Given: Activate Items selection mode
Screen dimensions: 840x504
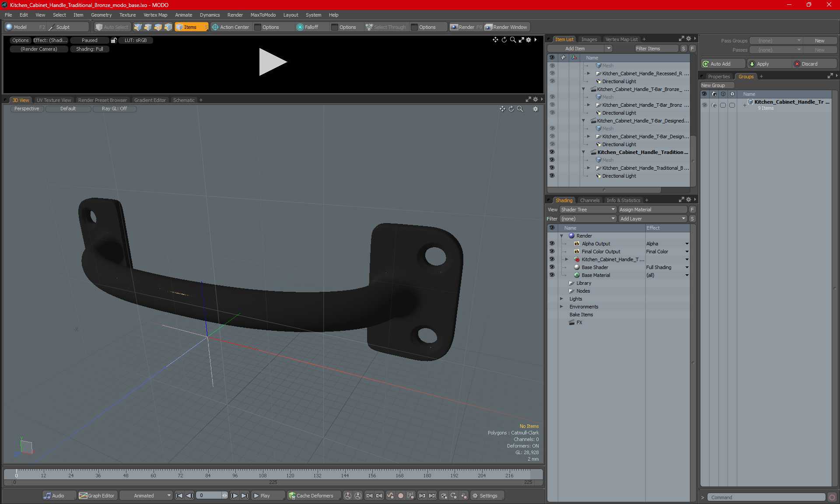Looking at the screenshot, I should click(x=191, y=27).
